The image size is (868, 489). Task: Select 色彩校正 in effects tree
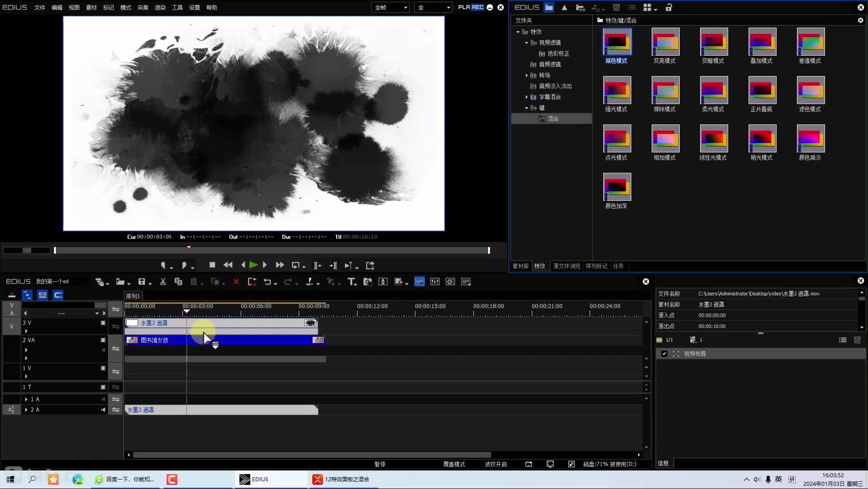(558, 53)
